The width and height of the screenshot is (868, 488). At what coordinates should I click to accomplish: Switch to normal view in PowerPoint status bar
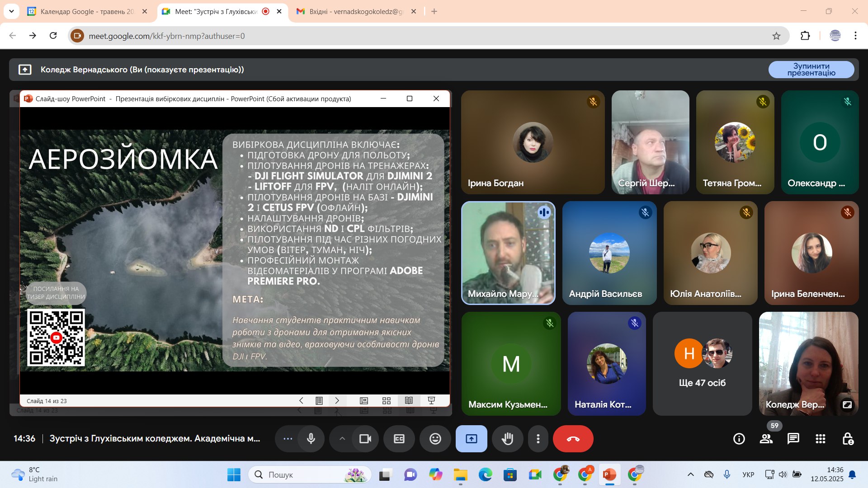[x=364, y=401]
